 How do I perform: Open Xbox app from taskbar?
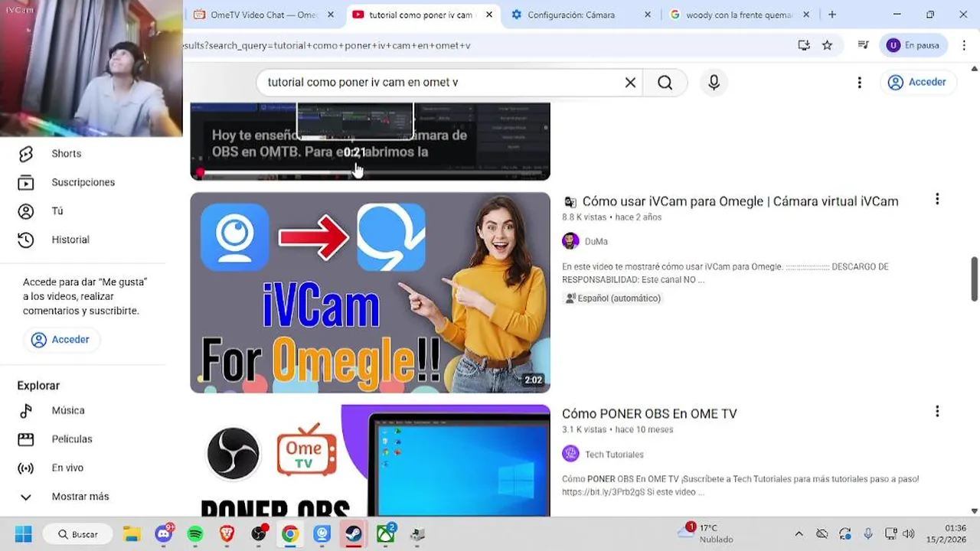[385, 534]
